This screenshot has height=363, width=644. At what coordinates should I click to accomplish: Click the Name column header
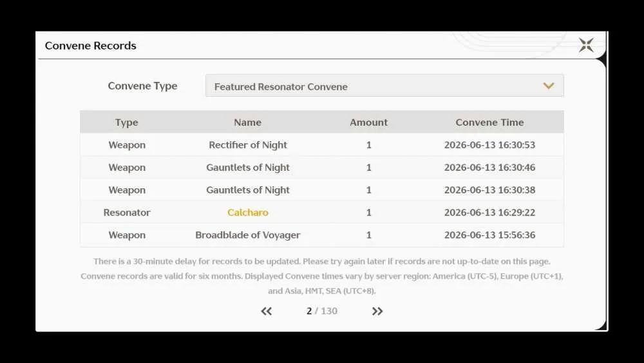click(x=248, y=123)
